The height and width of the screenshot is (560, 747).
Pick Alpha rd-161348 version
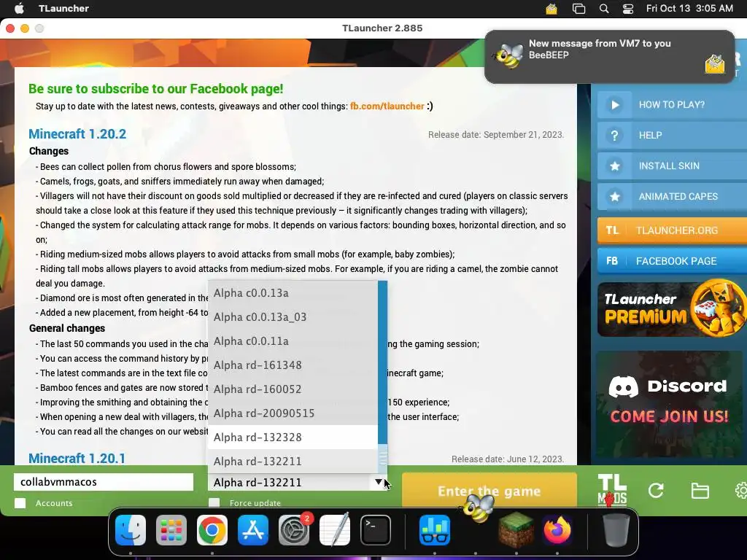click(293, 365)
